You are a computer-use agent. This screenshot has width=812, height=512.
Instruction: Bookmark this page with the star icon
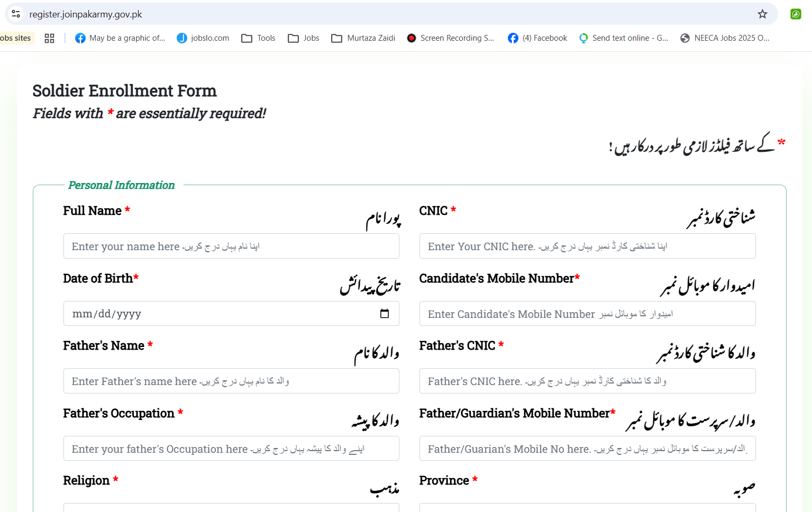762,14
